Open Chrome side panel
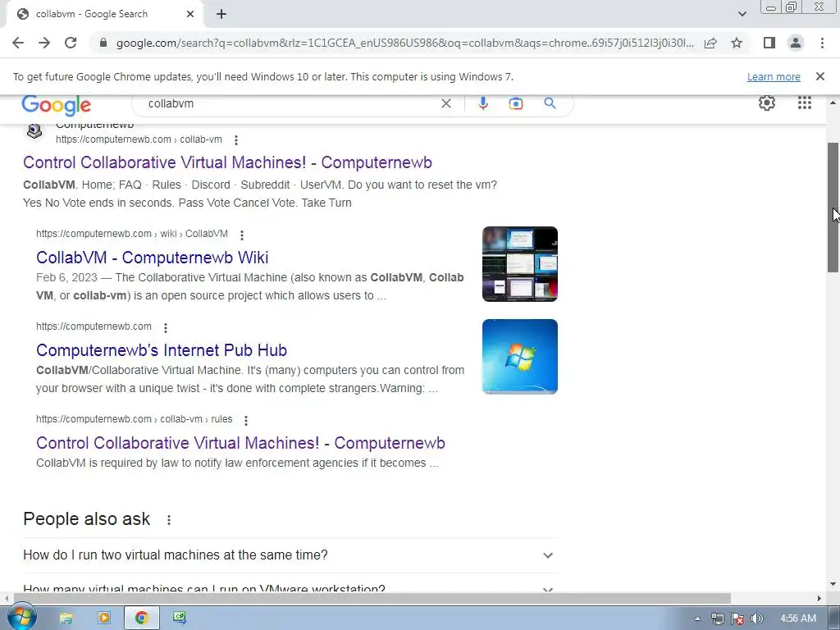 click(x=769, y=43)
